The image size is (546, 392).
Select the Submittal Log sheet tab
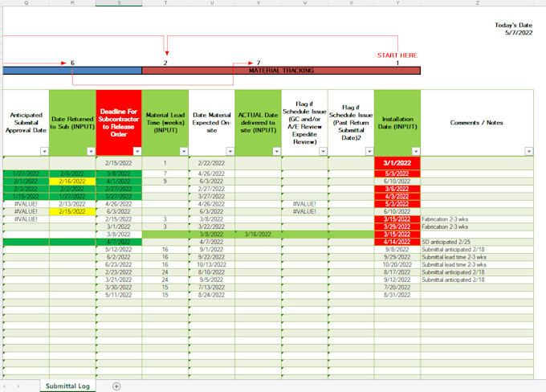click(x=67, y=386)
